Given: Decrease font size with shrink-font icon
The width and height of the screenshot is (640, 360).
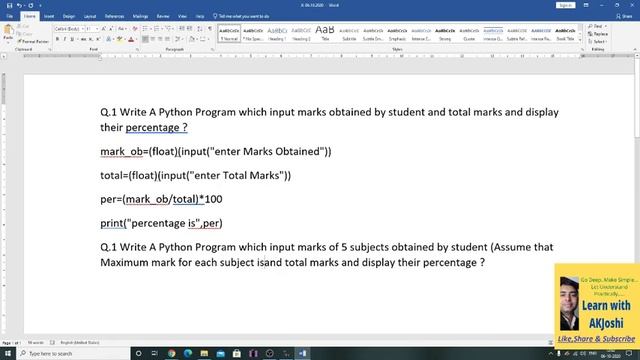Looking at the screenshot, I should [111, 29].
